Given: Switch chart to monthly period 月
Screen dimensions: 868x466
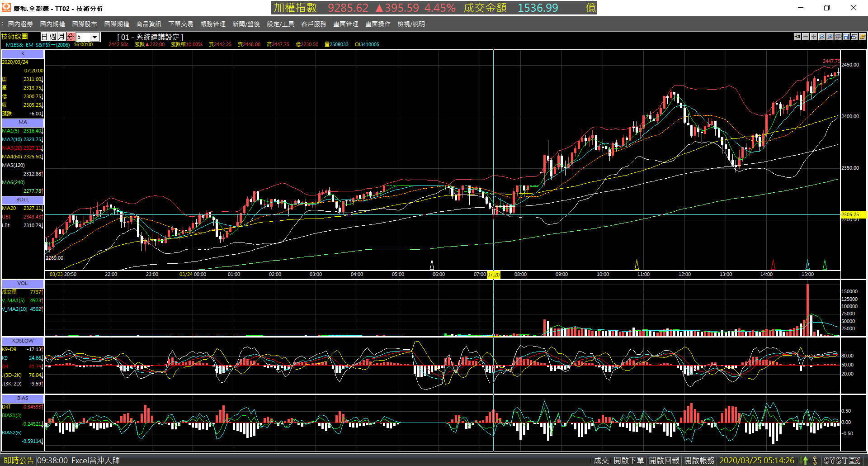Looking at the screenshot, I should pyautogui.click(x=61, y=37).
